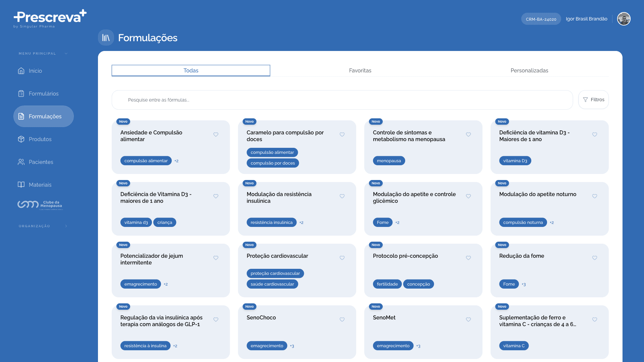This screenshot has width=644, height=362.
Task: Click the Igor Brasil Brandão user name
Action: coord(587,19)
